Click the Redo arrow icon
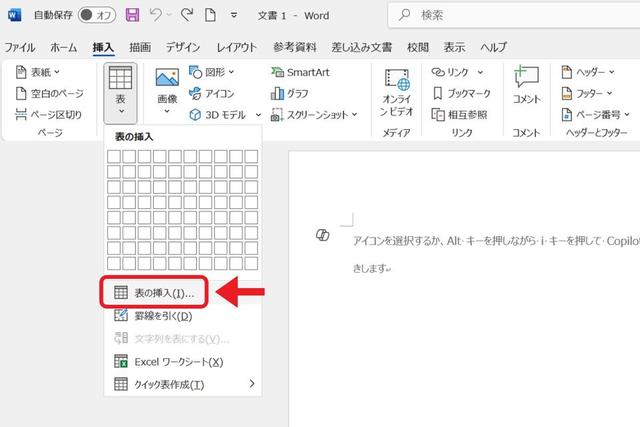The height and width of the screenshot is (427, 640). 187,15
